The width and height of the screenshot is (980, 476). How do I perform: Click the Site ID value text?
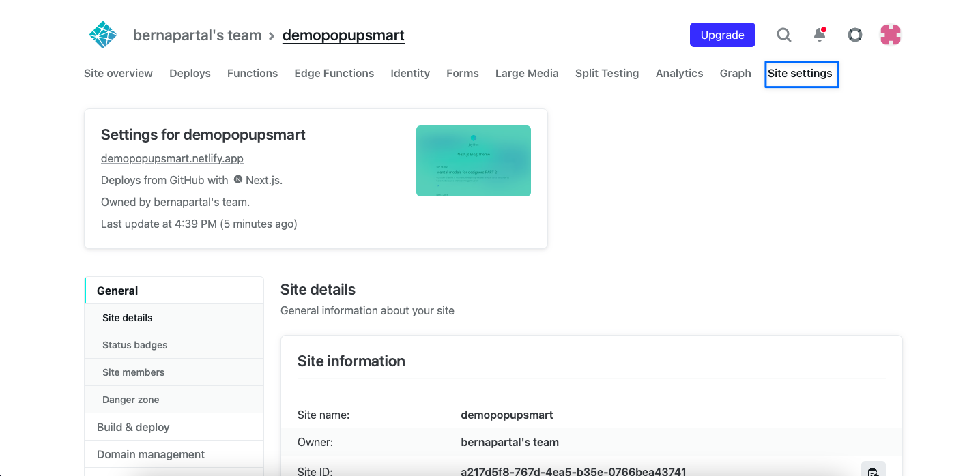[574, 471]
